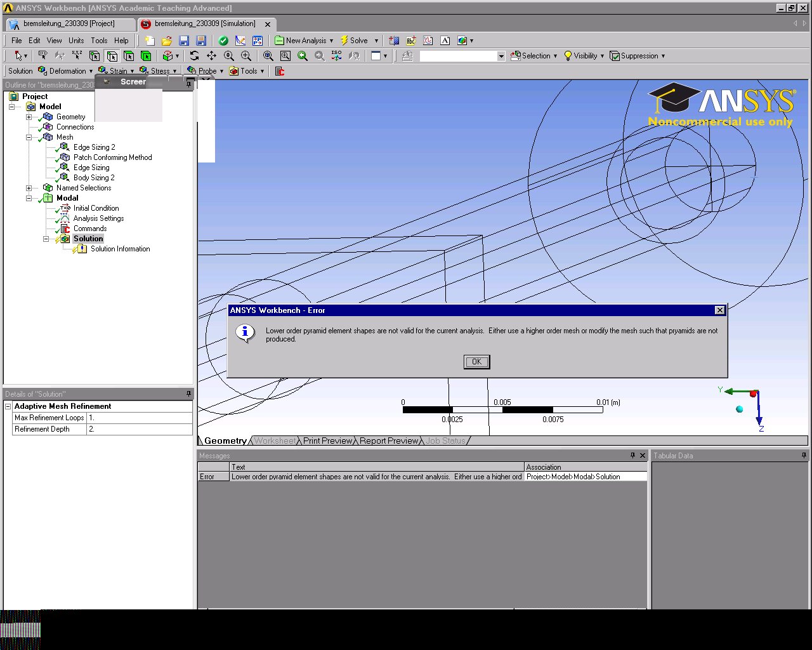812x650 pixels.
Task: Toggle pin on Messages panel
Action: point(632,455)
